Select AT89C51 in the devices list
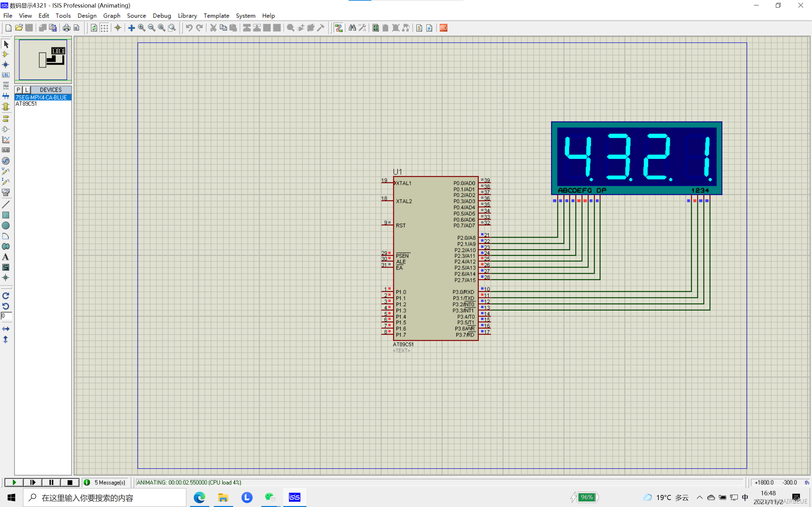The width and height of the screenshot is (812, 507). coord(26,104)
